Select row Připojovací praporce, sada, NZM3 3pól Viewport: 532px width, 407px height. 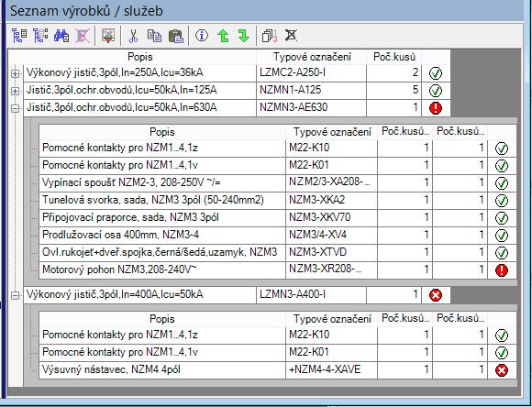click(x=278, y=218)
